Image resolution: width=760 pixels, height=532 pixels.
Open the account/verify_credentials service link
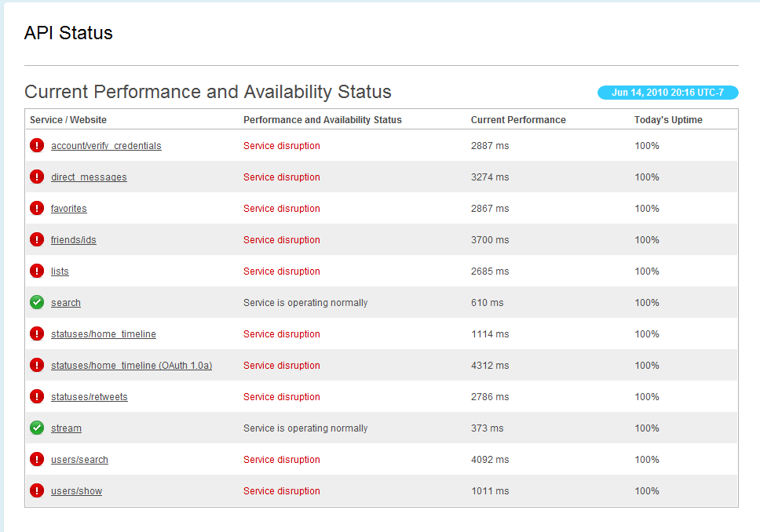(x=106, y=146)
